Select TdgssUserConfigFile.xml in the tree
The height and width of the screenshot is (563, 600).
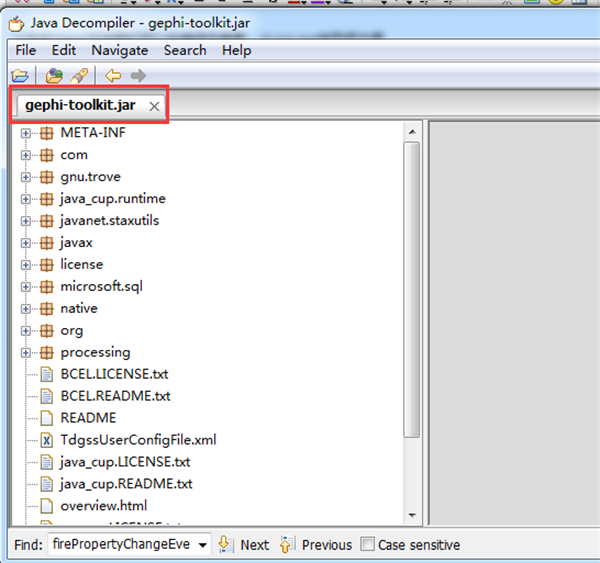coord(139,440)
